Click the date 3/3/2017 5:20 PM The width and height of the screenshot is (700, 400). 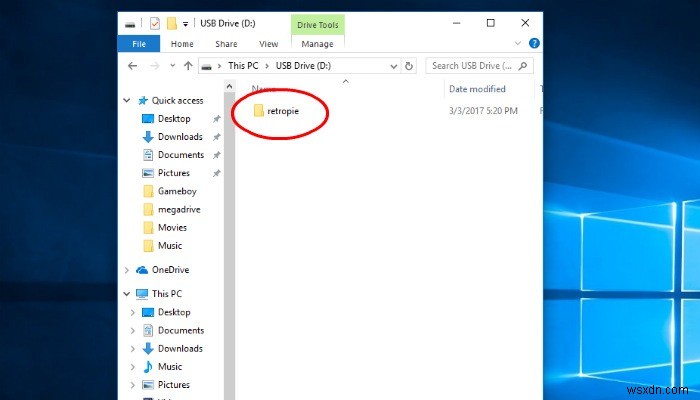point(483,111)
